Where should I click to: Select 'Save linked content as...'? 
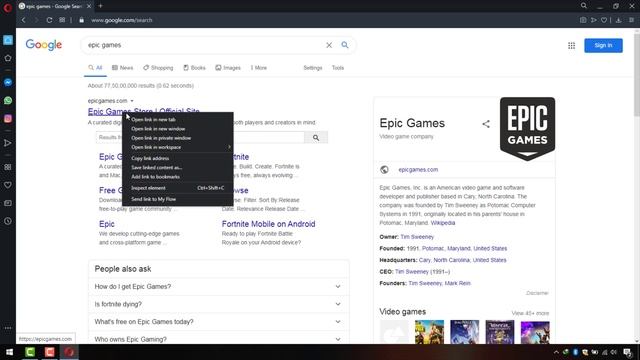178,167
